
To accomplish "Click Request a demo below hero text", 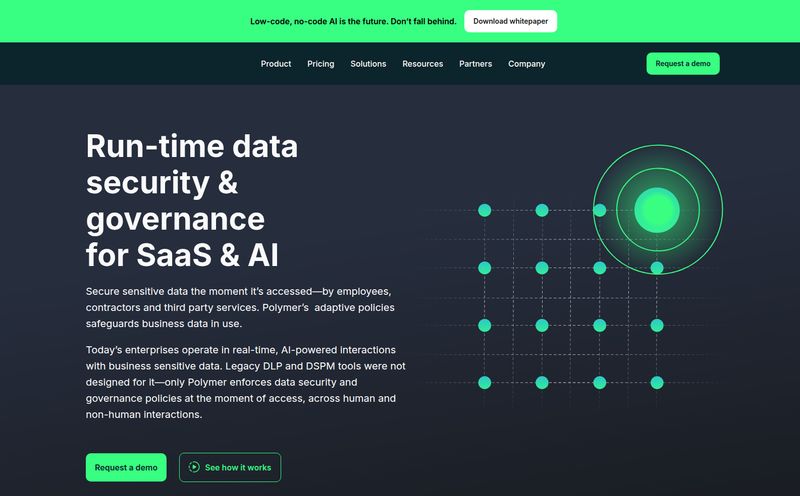I will point(126,467).
